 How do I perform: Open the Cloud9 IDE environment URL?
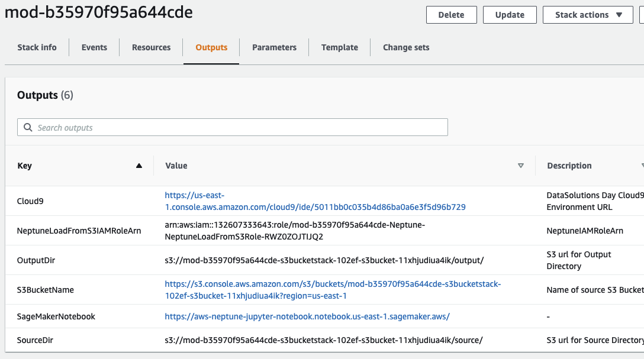click(x=315, y=207)
